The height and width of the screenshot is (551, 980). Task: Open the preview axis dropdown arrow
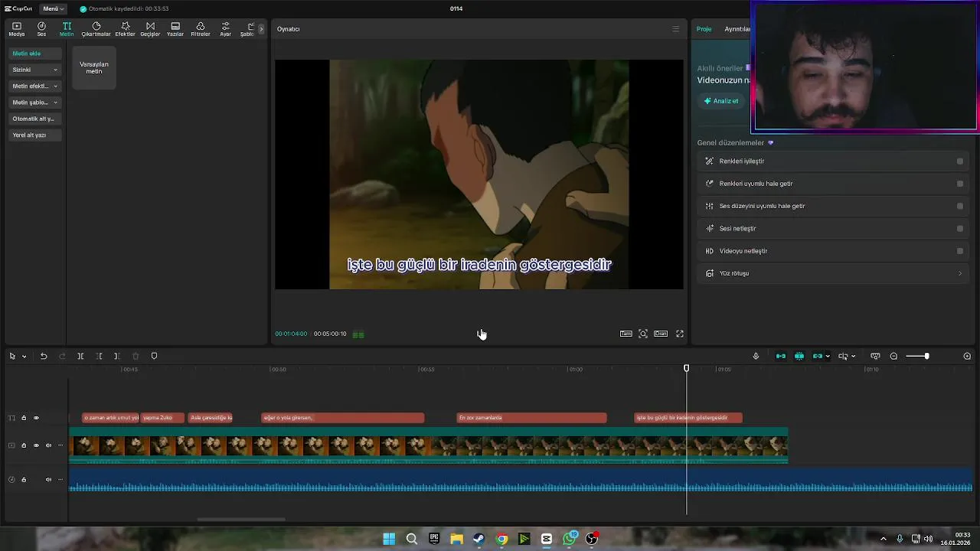pyautogui.click(x=853, y=357)
